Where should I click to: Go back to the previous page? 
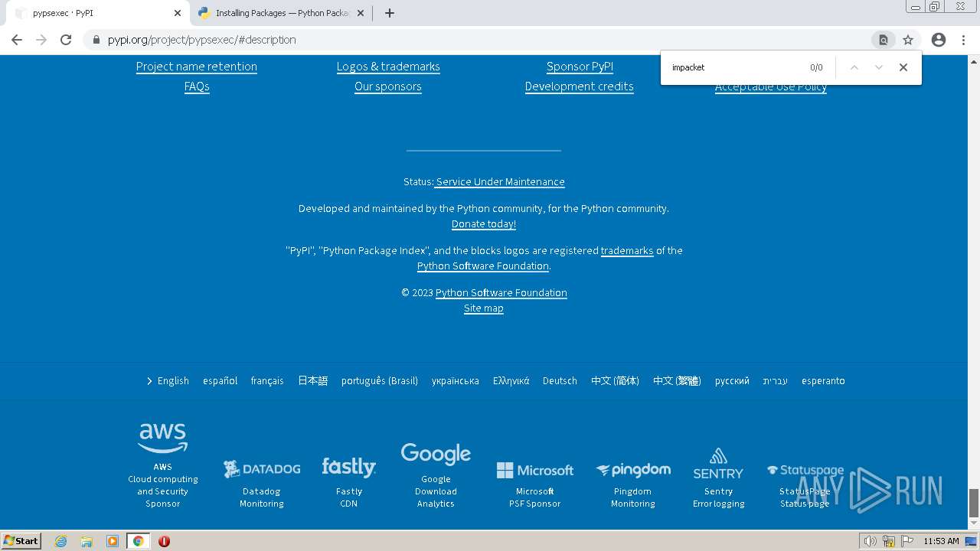point(17,40)
